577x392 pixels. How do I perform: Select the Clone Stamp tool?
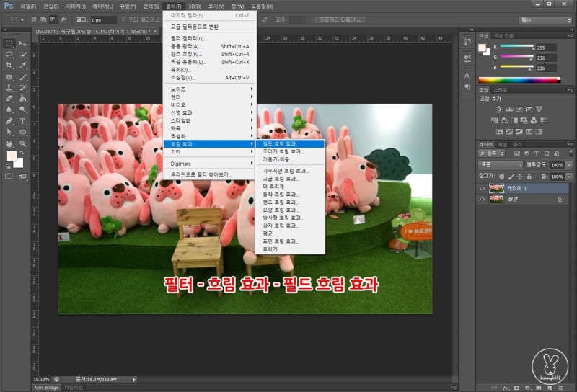coord(9,87)
